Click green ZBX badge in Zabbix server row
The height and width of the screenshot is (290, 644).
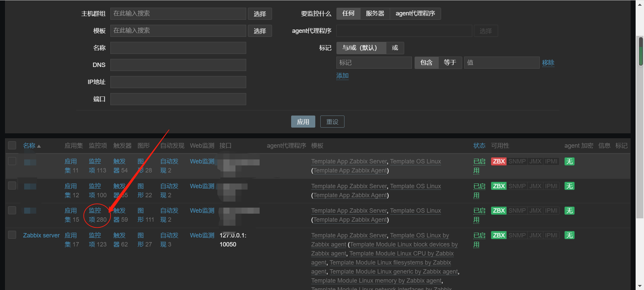pos(499,235)
